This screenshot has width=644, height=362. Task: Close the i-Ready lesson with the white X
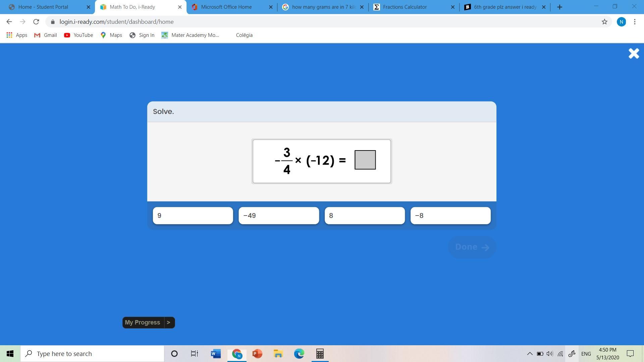[634, 53]
